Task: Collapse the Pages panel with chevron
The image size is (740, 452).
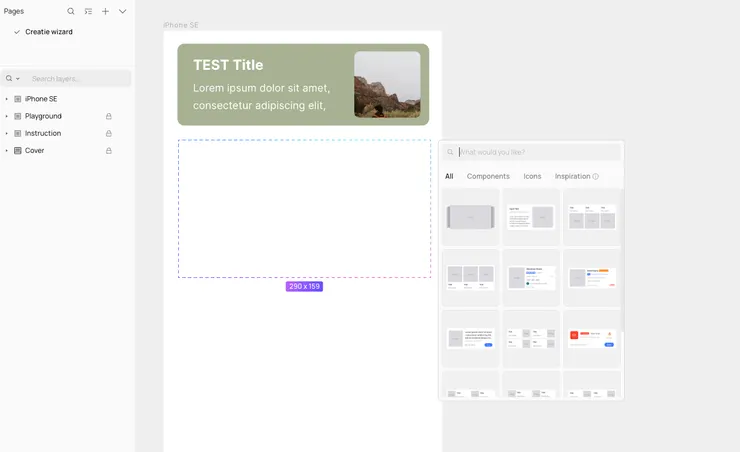Action: tap(123, 11)
